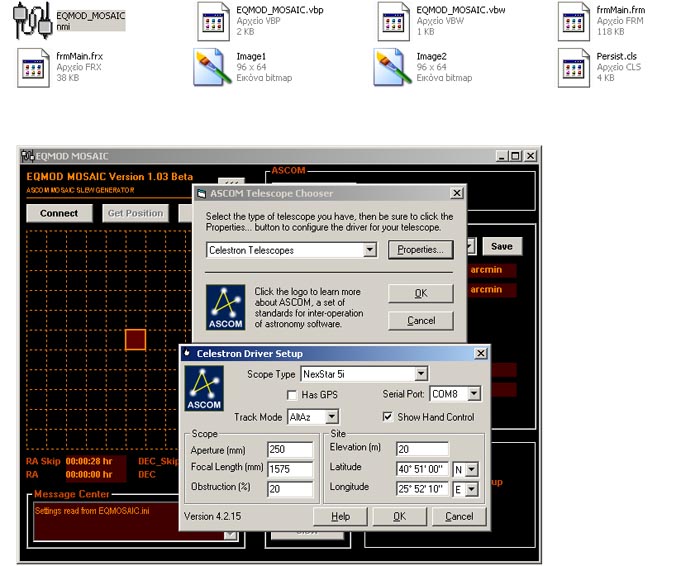This screenshot has height=566, width=700.
Task: Click OK in ASCOM Telescope Chooser
Action: [x=421, y=293]
